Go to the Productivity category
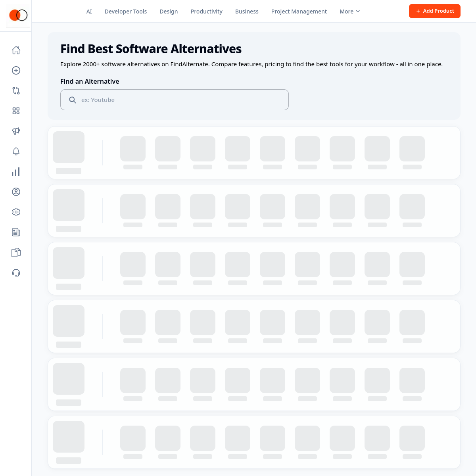The height and width of the screenshot is (476, 476). pos(207,12)
